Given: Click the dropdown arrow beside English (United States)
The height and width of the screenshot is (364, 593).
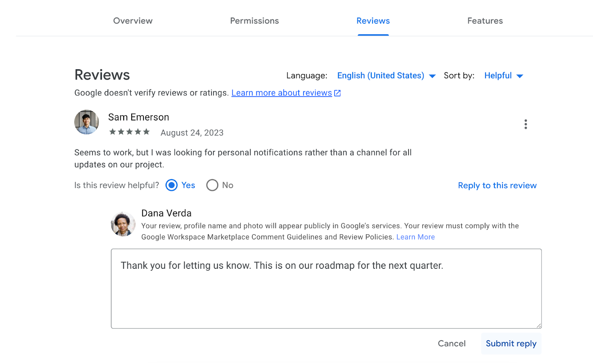Looking at the screenshot, I should coord(432,76).
